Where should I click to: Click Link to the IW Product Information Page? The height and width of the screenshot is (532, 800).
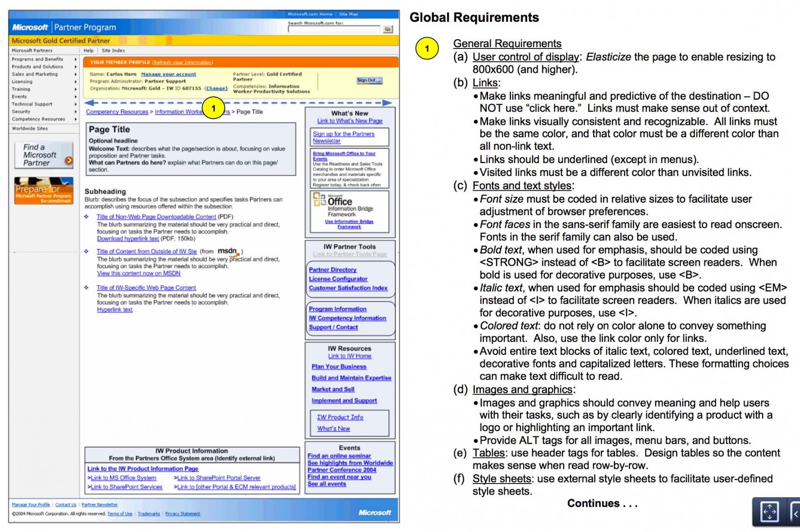click(143, 469)
